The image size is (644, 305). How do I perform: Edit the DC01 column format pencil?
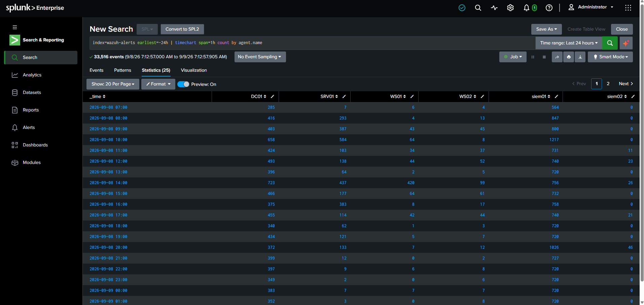(272, 97)
